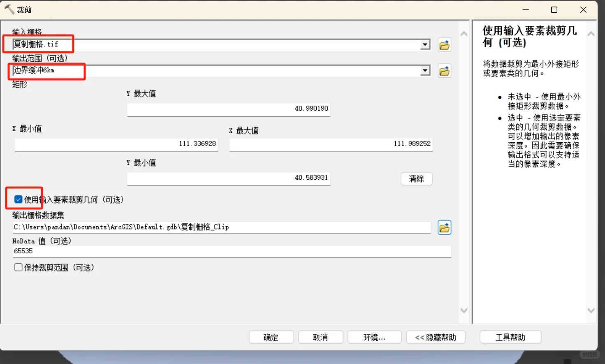Click the 输入栅格 text box
The height and width of the screenshot is (364, 605).
click(216, 44)
